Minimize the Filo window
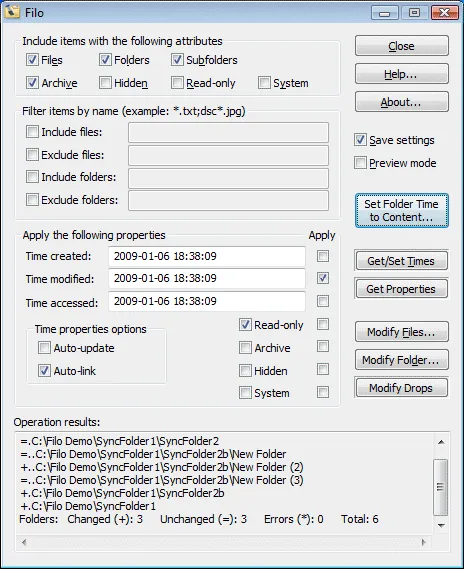464x569 pixels. pos(385,13)
